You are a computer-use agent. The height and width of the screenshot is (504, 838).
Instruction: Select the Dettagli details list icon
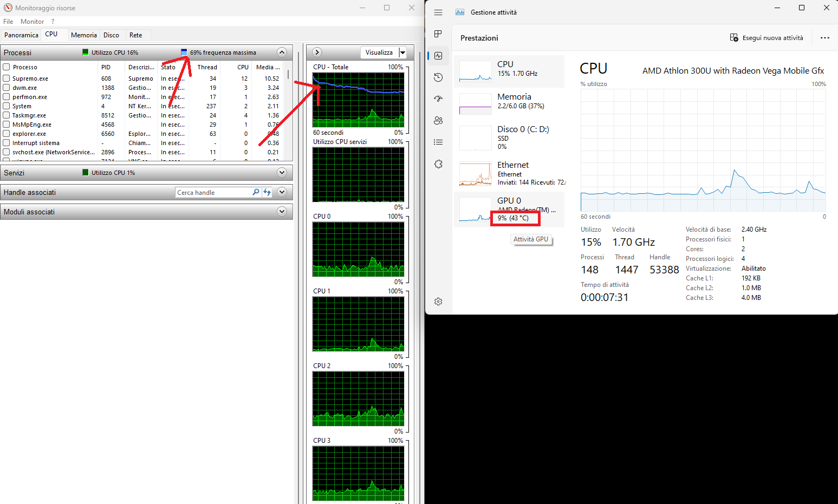tap(438, 142)
